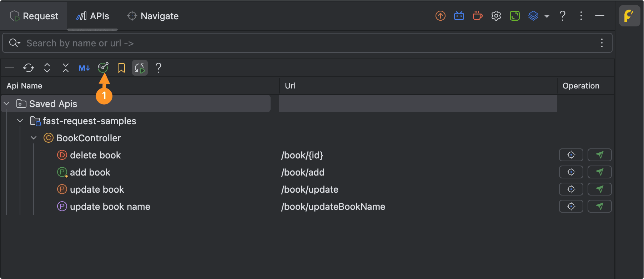Image resolution: width=644 pixels, height=279 pixels.
Task: Click the expand all tree icon
Action: point(47,68)
